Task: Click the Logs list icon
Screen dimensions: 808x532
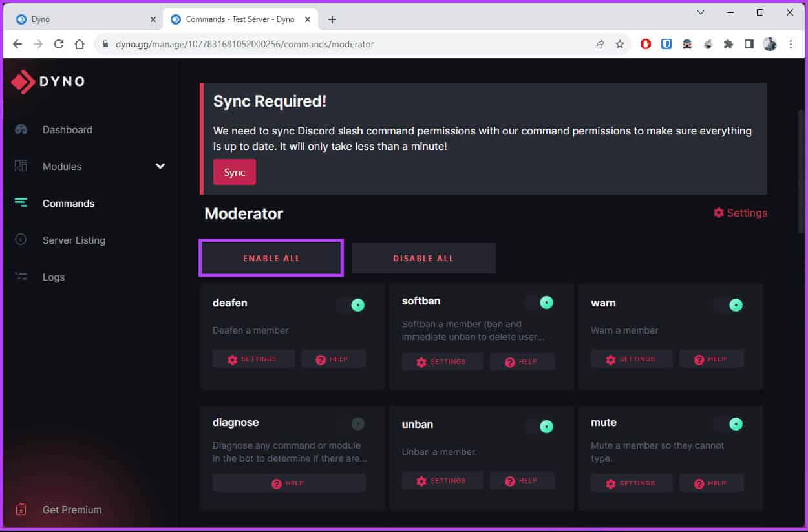Action: tap(21, 277)
